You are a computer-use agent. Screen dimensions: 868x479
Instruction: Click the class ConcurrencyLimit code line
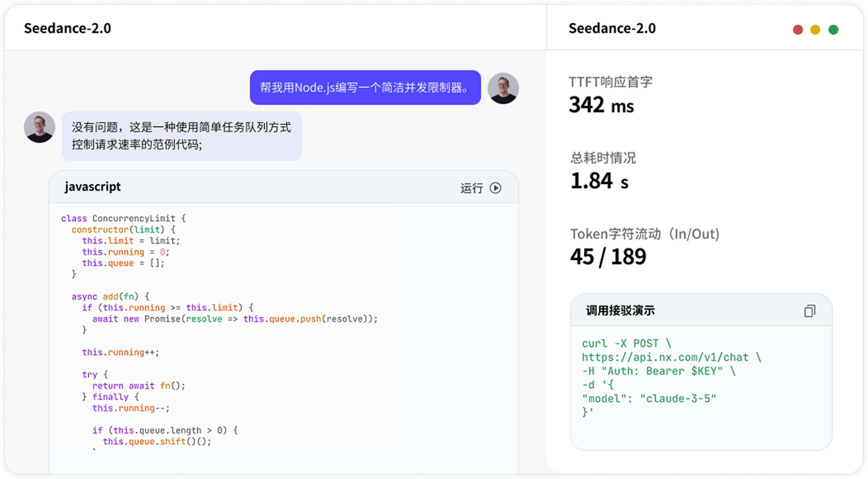[x=124, y=218]
